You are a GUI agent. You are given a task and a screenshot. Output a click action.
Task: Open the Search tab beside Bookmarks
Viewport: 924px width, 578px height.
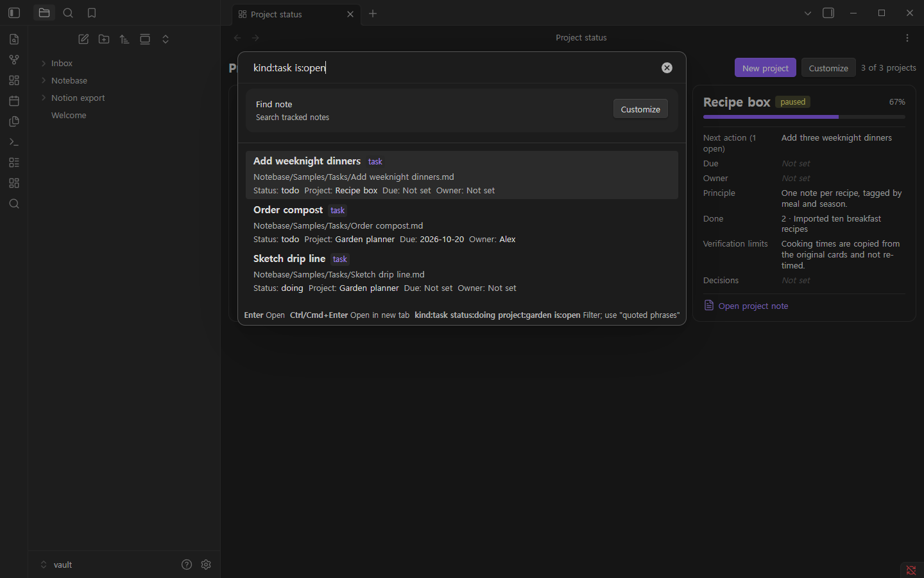pos(68,13)
